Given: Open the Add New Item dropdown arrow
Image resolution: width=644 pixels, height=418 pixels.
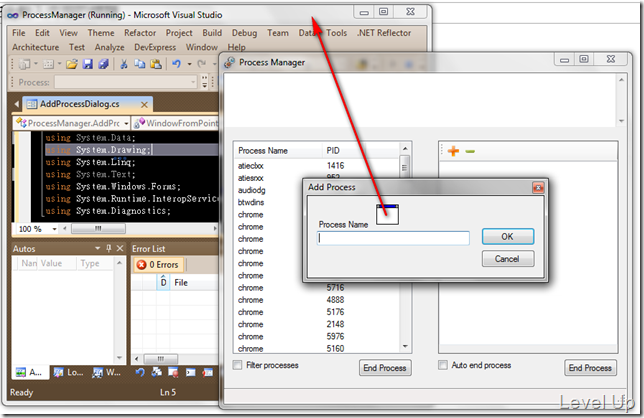Looking at the screenshot, I should coord(59,64).
